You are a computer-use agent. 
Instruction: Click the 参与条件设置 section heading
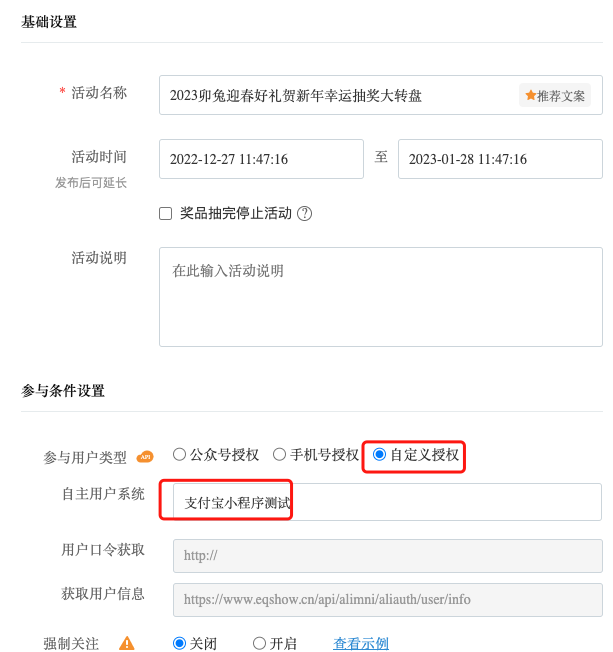[63, 390]
